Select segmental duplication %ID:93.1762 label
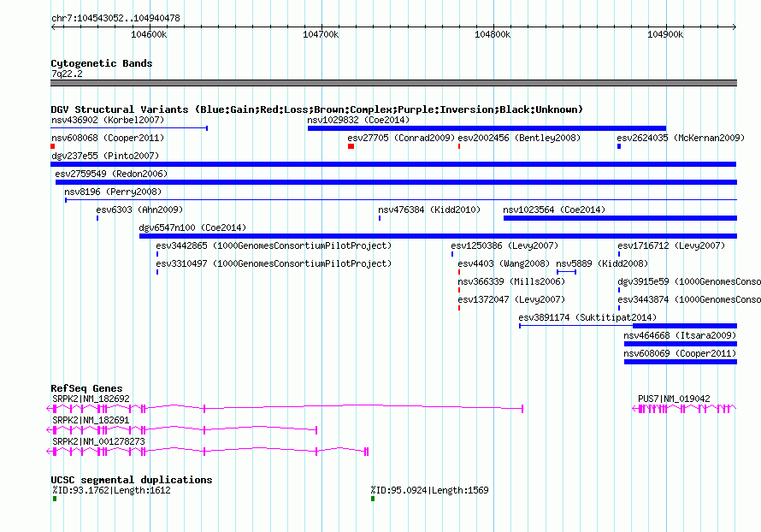 tap(112, 490)
